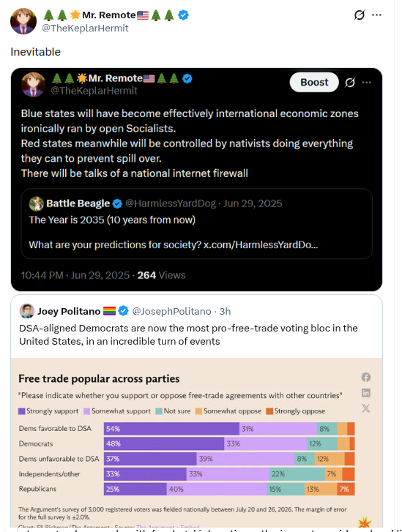Click Grok icon inside quoted dark tweet
Image resolution: width=402 pixels, height=532 pixels.
pyautogui.click(x=350, y=83)
